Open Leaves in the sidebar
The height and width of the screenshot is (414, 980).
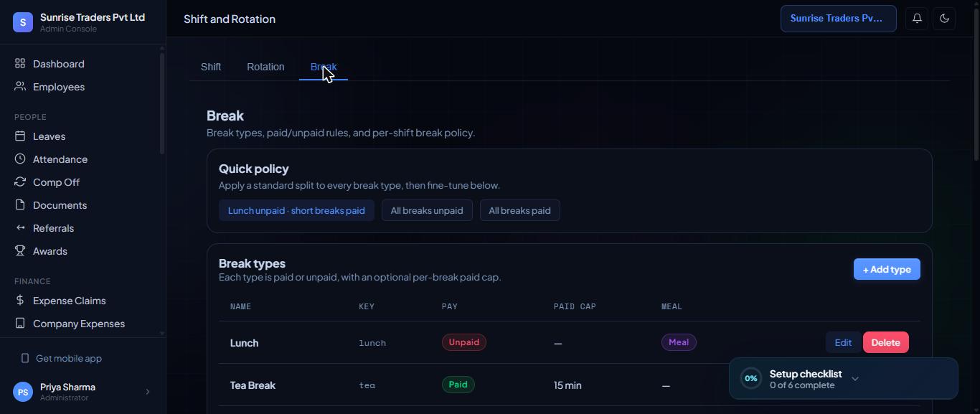click(x=49, y=136)
